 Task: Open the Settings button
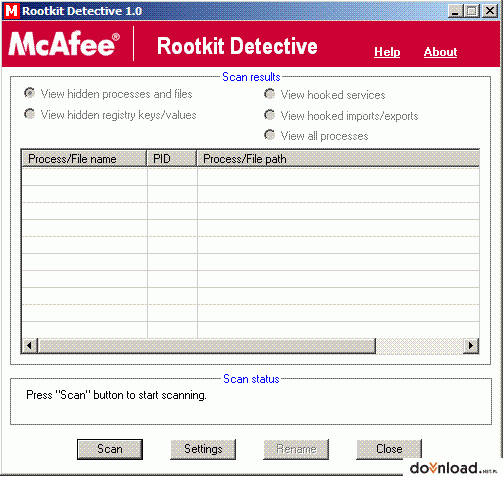click(x=203, y=449)
